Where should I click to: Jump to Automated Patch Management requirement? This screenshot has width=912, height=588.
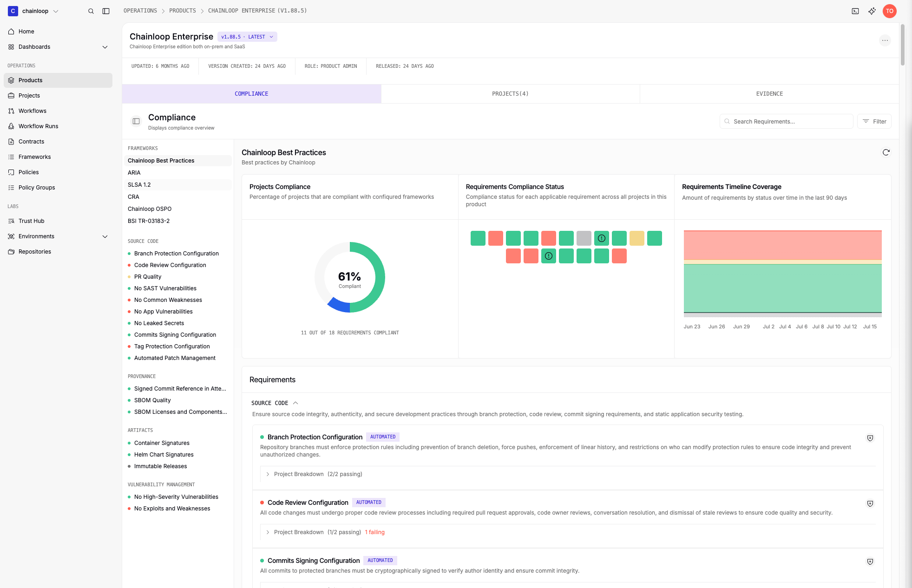pyautogui.click(x=175, y=358)
